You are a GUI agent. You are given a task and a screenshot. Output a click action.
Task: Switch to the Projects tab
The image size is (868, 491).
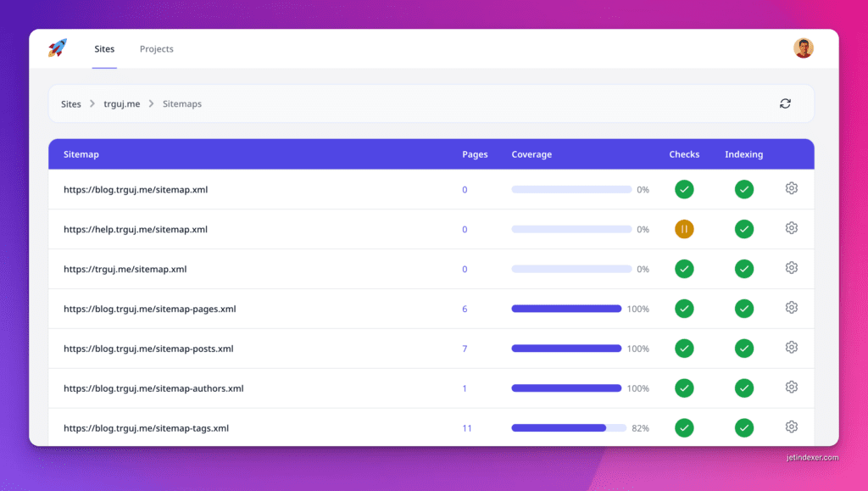coord(157,49)
